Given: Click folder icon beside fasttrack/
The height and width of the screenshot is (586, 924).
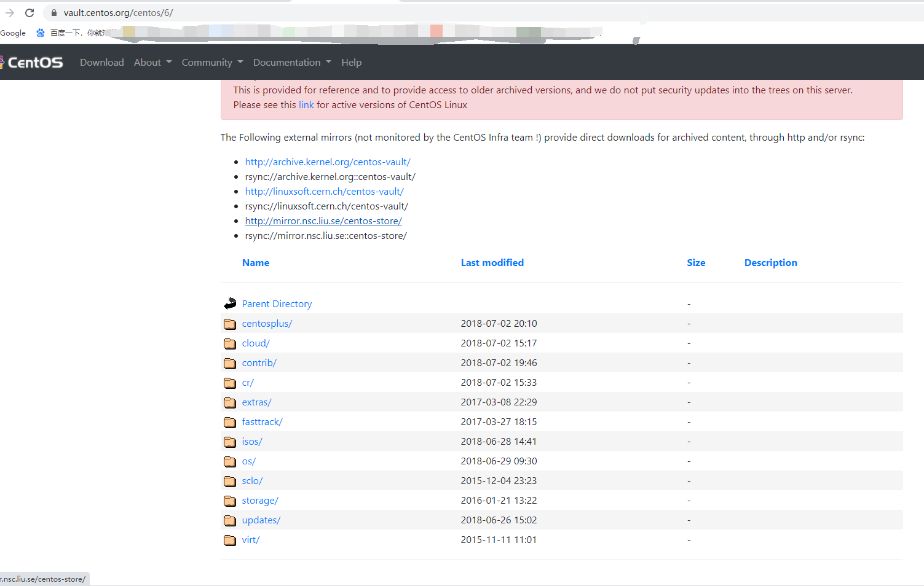Looking at the screenshot, I should pos(230,422).
